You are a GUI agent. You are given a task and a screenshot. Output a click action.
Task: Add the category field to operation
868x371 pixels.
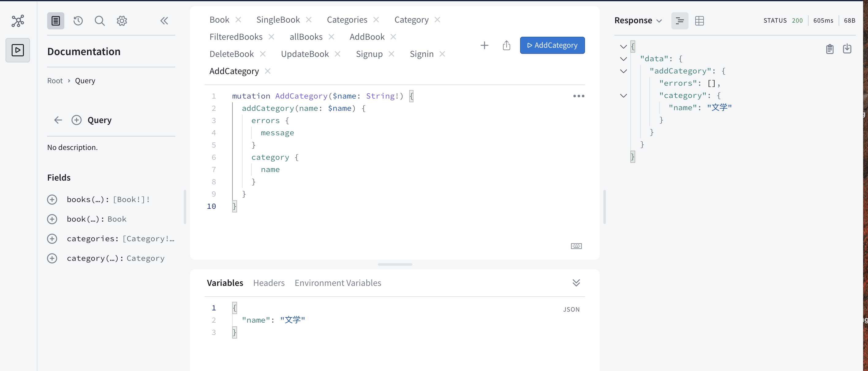pos(52,258)
